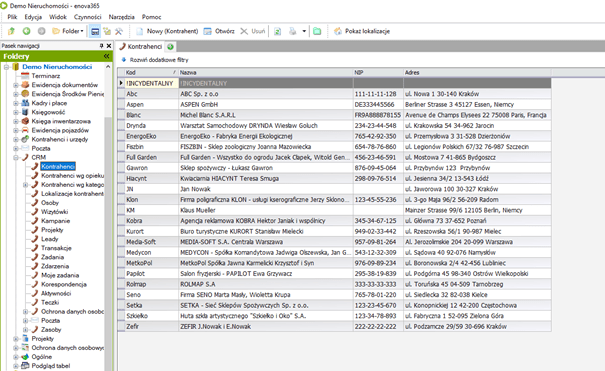Expand the Kontrahenci wg kategorii node

[25, 185]
